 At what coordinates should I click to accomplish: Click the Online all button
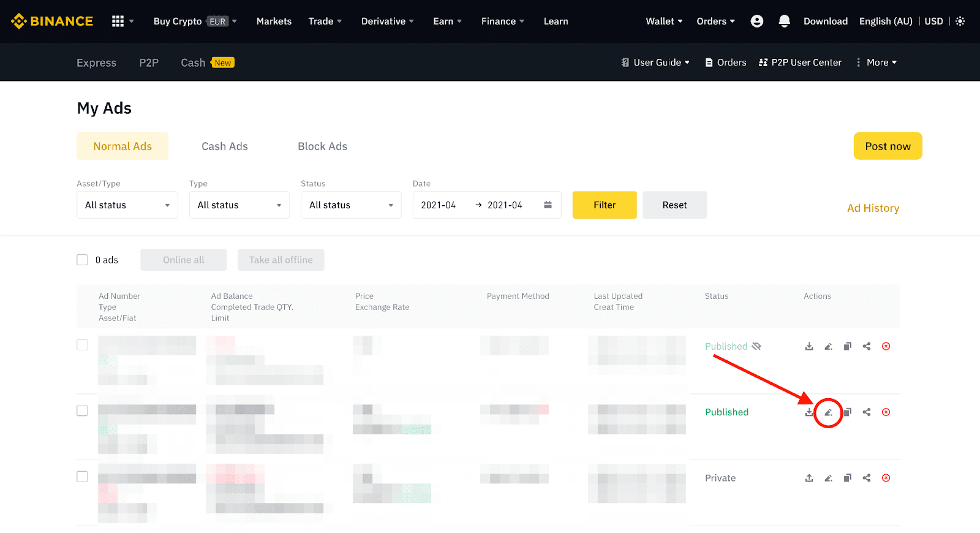click(184, 260)
